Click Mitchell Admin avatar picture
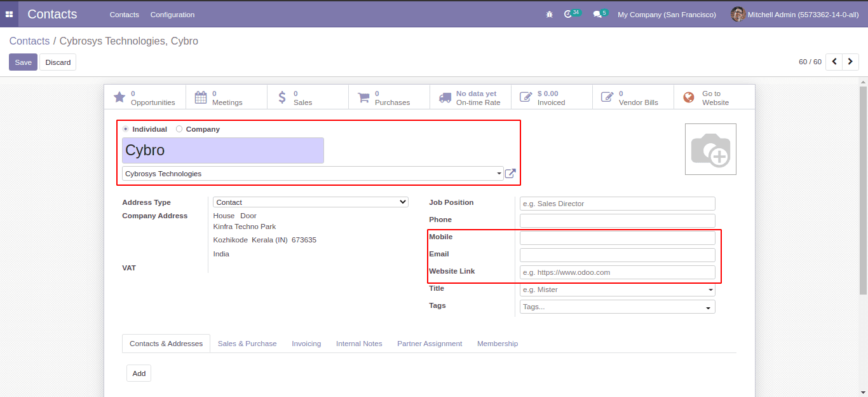The height and width of the screenshot is (397, 868). point(738,14)
